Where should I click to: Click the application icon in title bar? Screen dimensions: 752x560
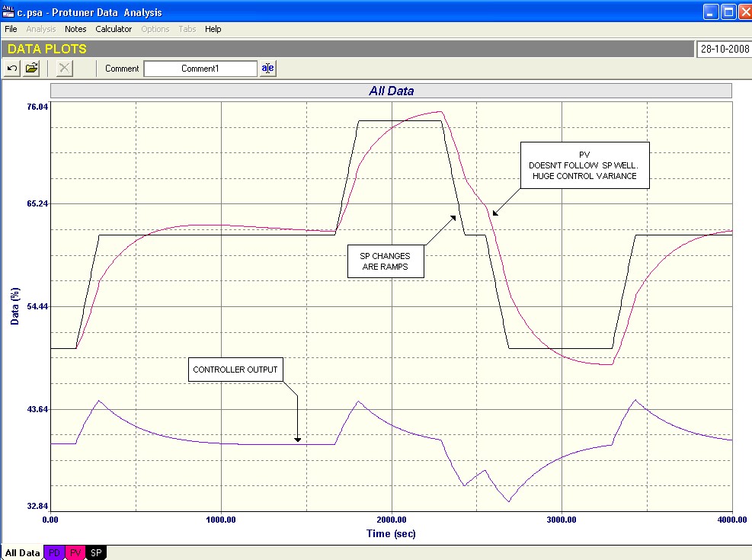pos(10,12)
